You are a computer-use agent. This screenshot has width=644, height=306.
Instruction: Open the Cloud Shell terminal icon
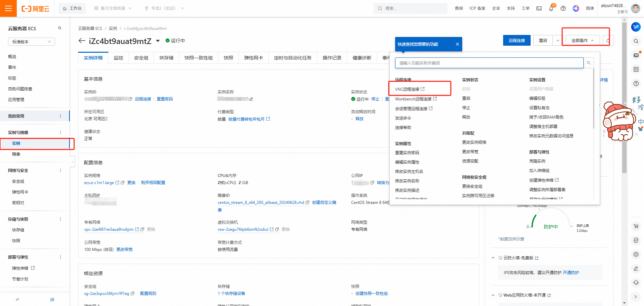(x=539, y=8)
